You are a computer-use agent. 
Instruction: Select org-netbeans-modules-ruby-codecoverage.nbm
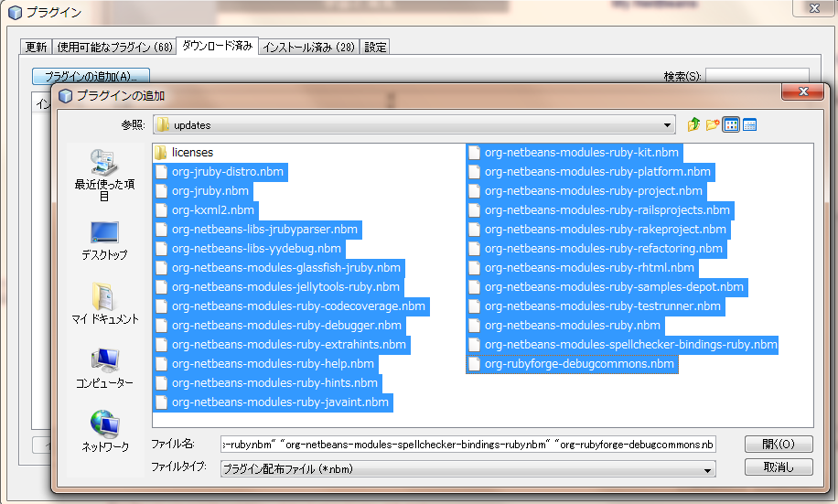(x=292, y=306)
